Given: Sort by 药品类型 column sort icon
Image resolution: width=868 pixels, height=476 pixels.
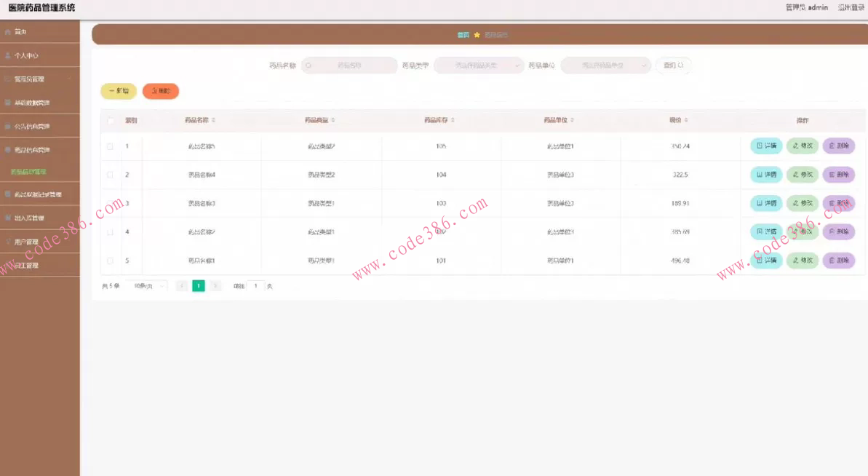Looking at the screenshot, I should [x=333, y=120].
